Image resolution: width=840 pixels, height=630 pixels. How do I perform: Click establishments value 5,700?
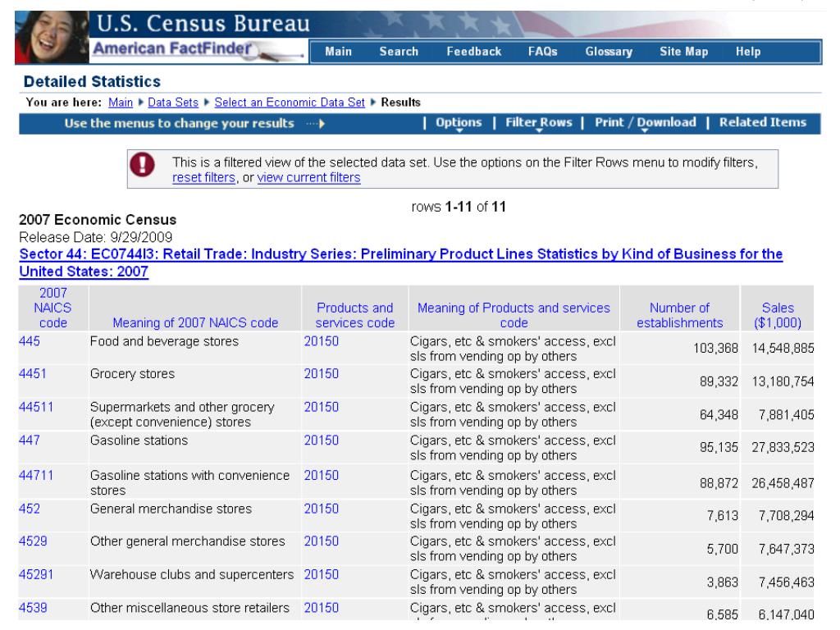click(722, 549)
